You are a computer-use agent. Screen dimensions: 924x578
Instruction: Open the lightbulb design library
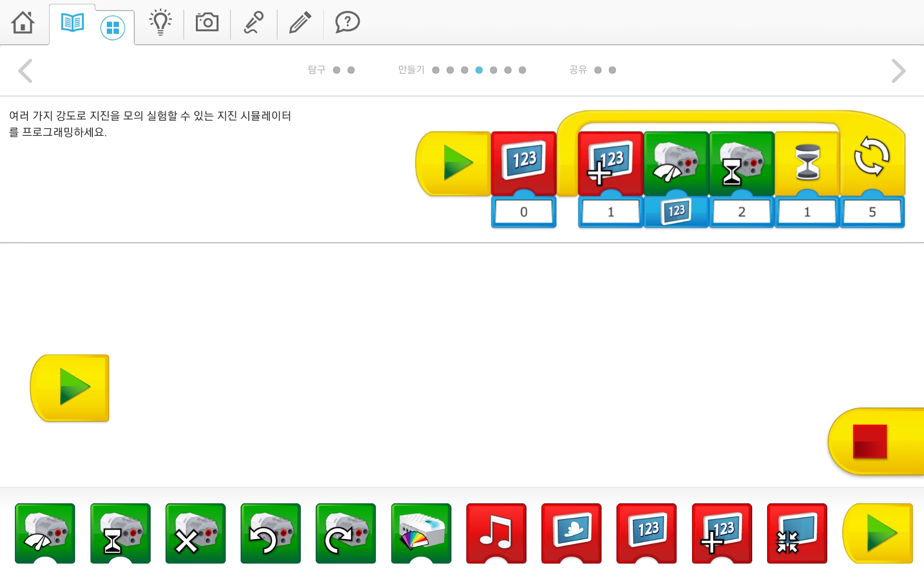pyautogui.click(x=160, y=22)
